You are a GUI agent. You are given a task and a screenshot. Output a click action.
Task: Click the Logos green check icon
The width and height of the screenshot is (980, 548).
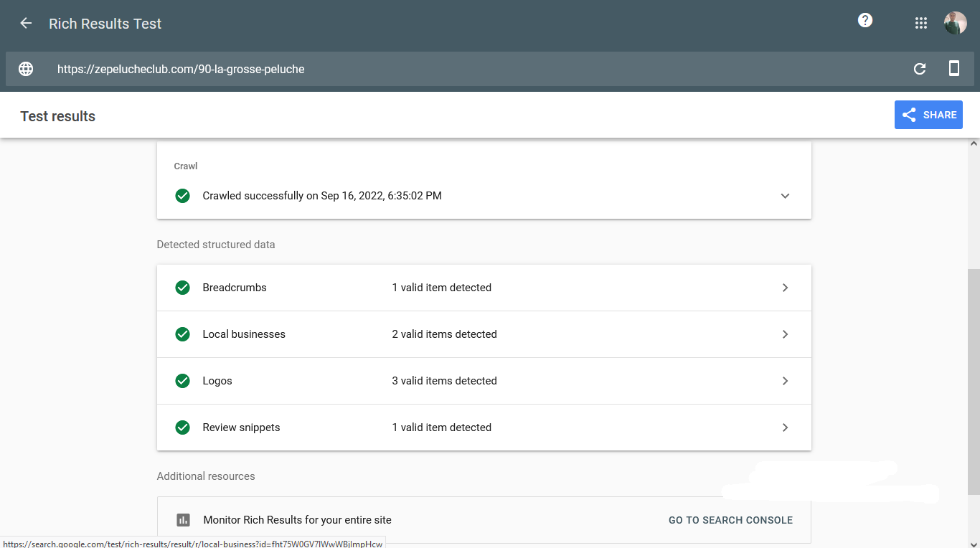coord(183,381)
